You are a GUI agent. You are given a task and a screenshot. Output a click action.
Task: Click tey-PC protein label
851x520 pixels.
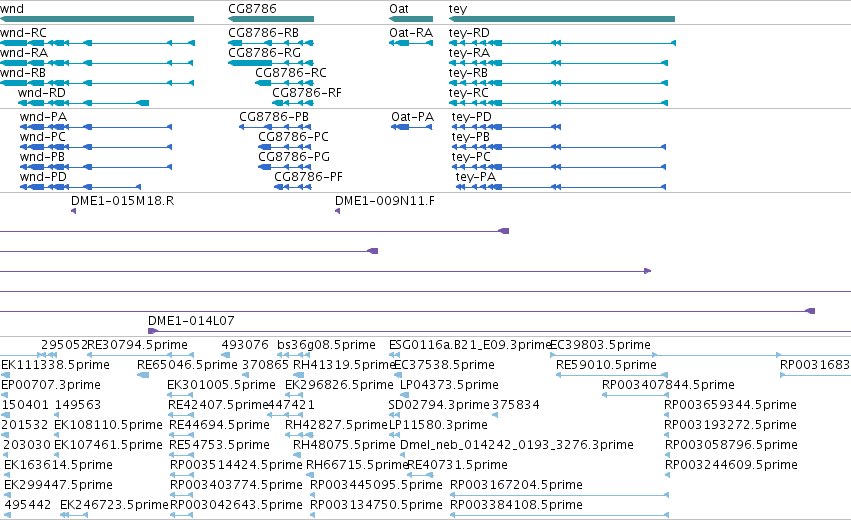coord(471,157)
